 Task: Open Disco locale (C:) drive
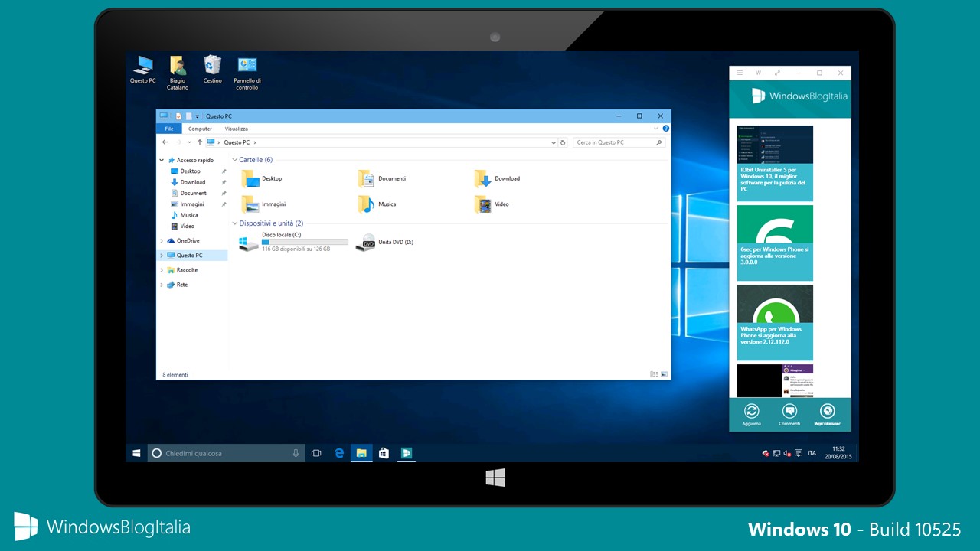[x=293, y=242]
